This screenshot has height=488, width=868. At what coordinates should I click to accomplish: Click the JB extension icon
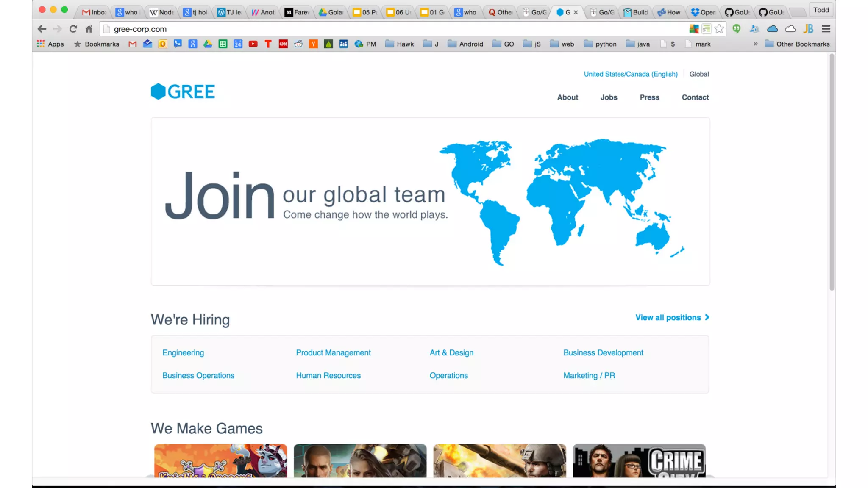[x=808, y=29]
